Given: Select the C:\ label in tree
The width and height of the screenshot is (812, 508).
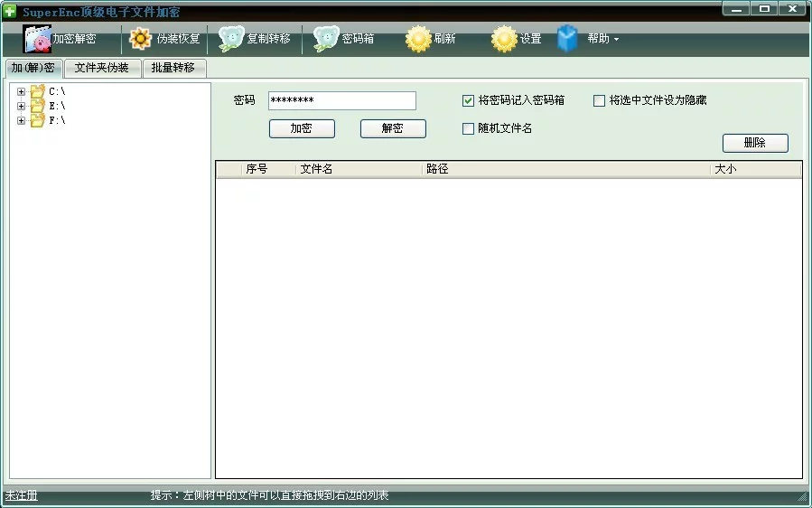Looking at the screenshot, I should pos(57,92).
